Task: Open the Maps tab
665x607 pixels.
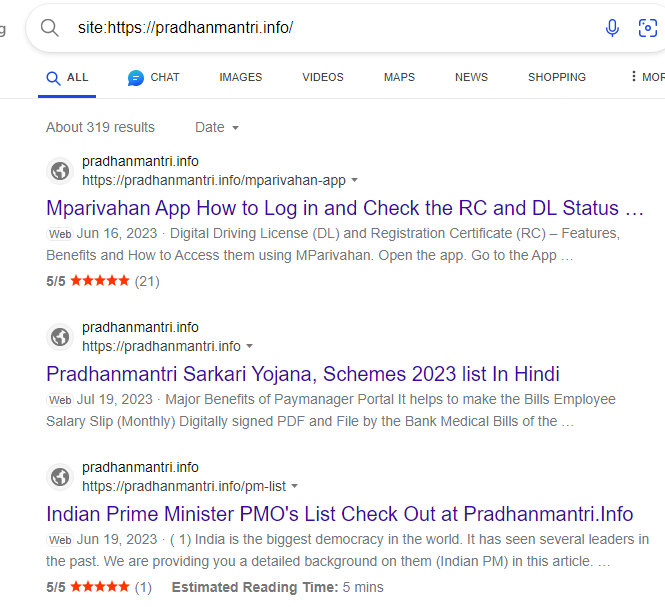Action: point(399,77)
